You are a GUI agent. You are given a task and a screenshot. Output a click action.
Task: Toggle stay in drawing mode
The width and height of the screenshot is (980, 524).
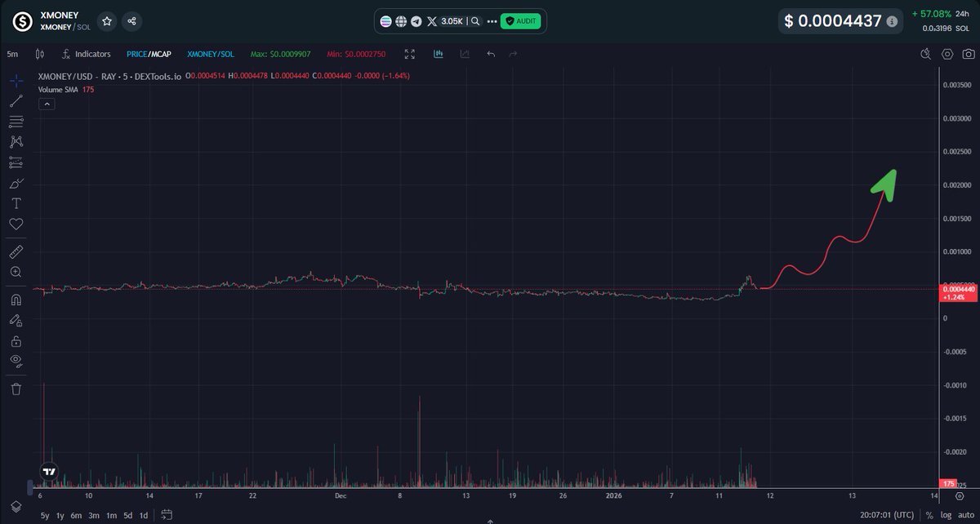[16, 320]
